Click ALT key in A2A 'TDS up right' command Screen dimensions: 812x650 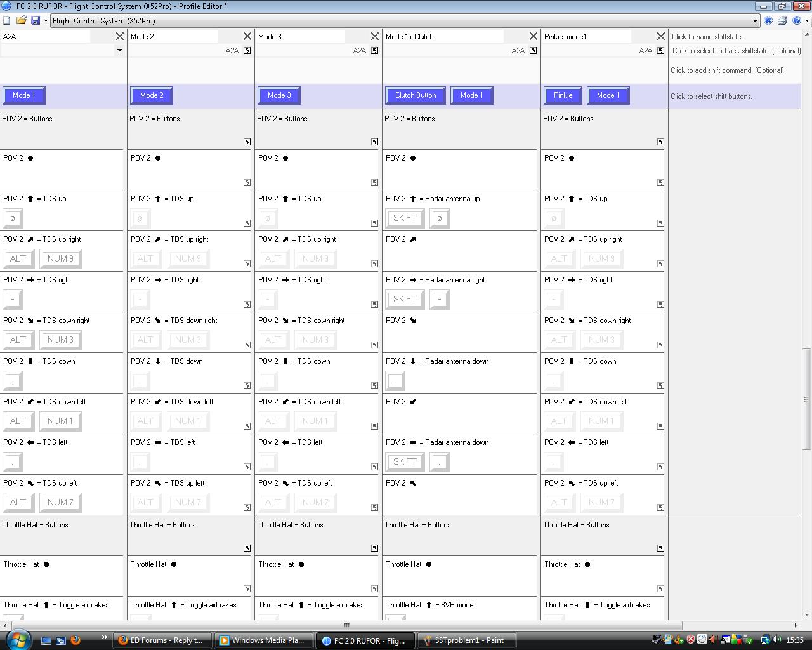tap(18, 258)
